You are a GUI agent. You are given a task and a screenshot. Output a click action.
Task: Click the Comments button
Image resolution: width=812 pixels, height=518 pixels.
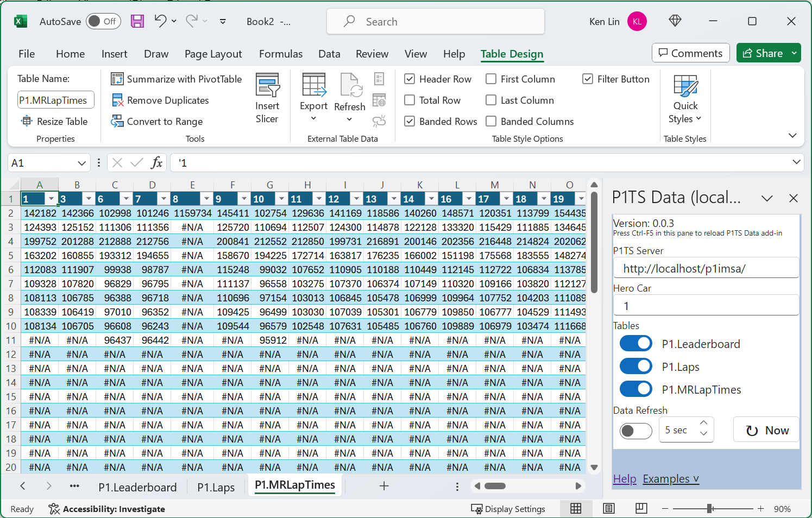pyautogui.click(x=690, y=53)
